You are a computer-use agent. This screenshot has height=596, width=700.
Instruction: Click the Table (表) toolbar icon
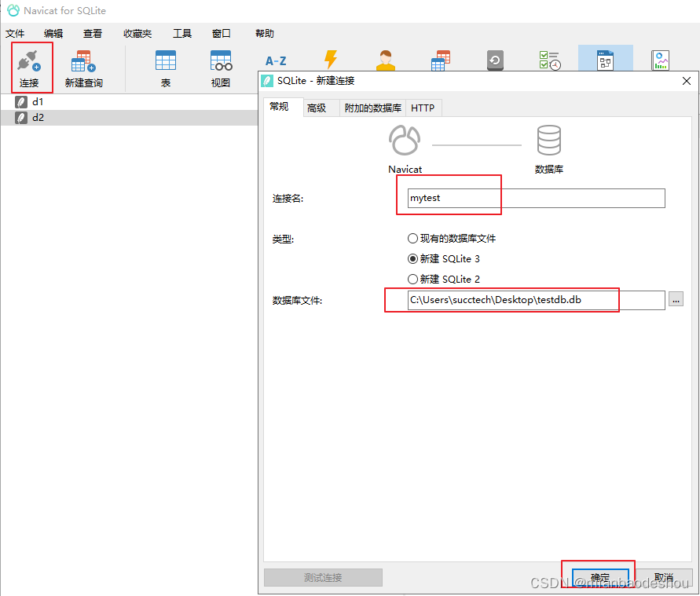166,68
